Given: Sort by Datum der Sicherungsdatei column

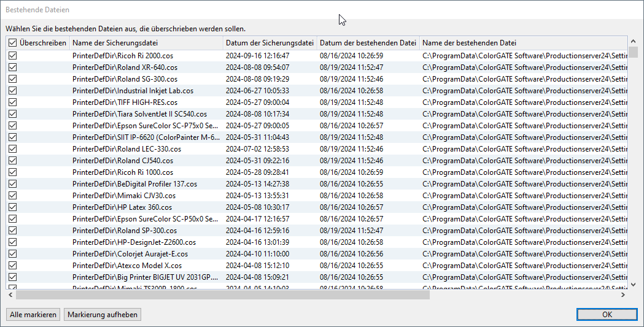Looking at the screenshot, I should [x=270, y=43].
